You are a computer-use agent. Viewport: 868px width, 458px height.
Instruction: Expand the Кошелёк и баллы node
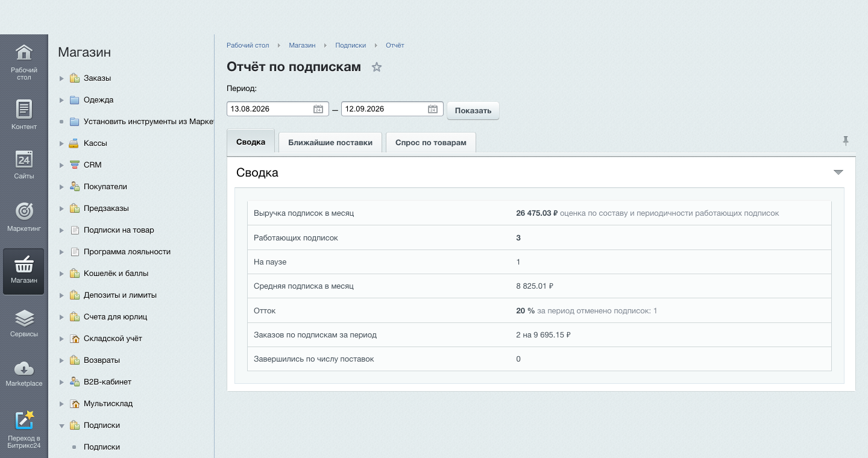coord(61,274)
